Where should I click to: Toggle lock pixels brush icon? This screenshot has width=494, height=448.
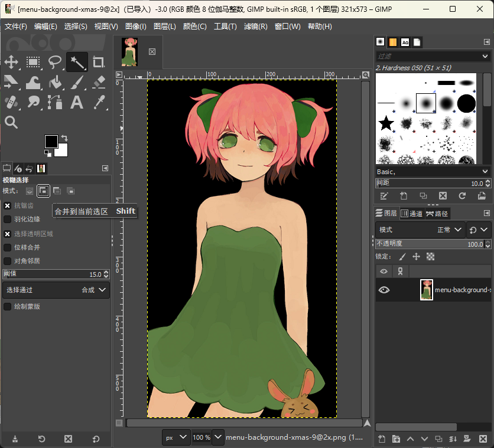coord(402,257)
